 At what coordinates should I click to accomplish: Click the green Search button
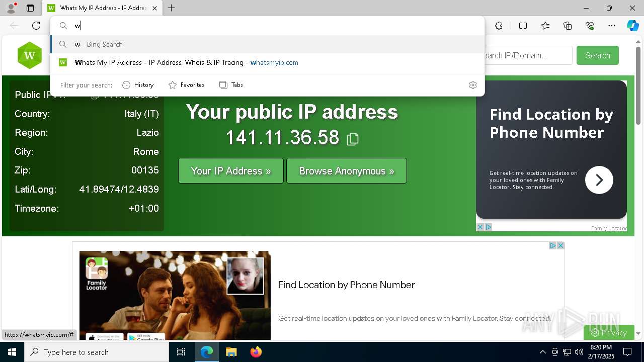tap(598, 55)
